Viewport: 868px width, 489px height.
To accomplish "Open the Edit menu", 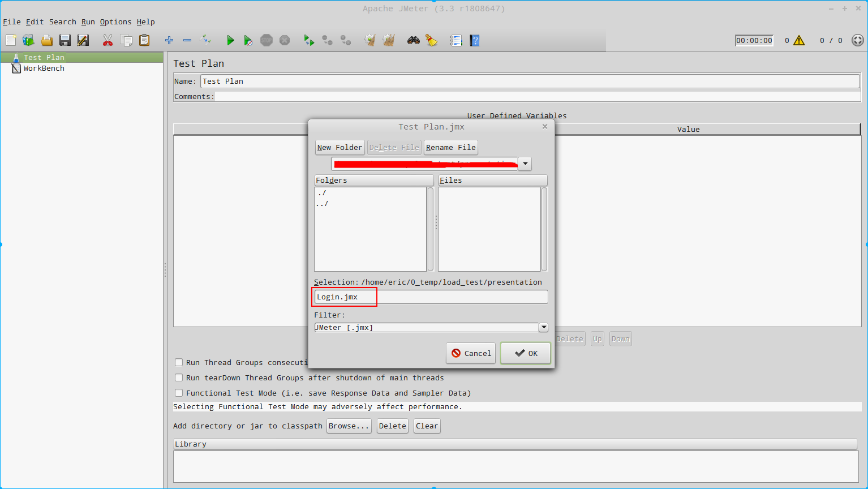I will click(x=35, y=22).
